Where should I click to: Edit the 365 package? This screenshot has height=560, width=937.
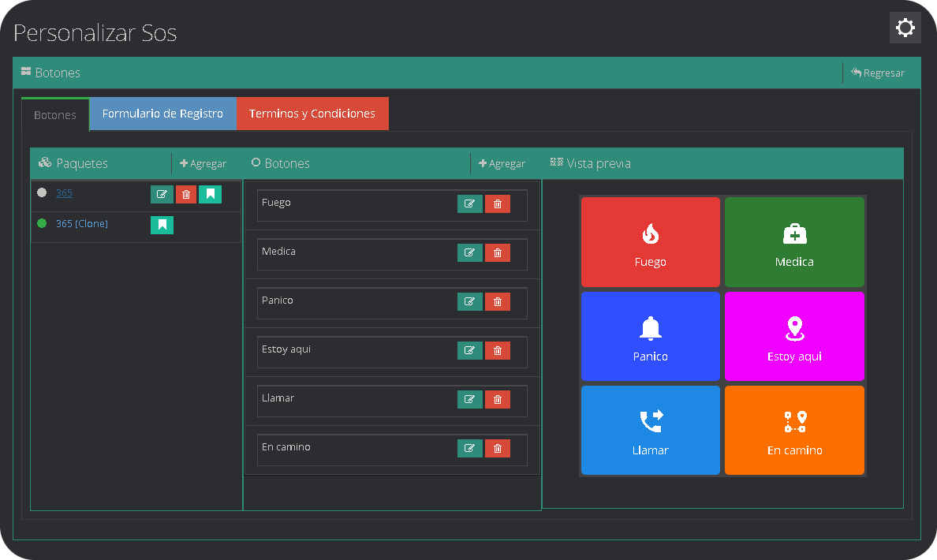pyautogui.click(x=162, y=194)
